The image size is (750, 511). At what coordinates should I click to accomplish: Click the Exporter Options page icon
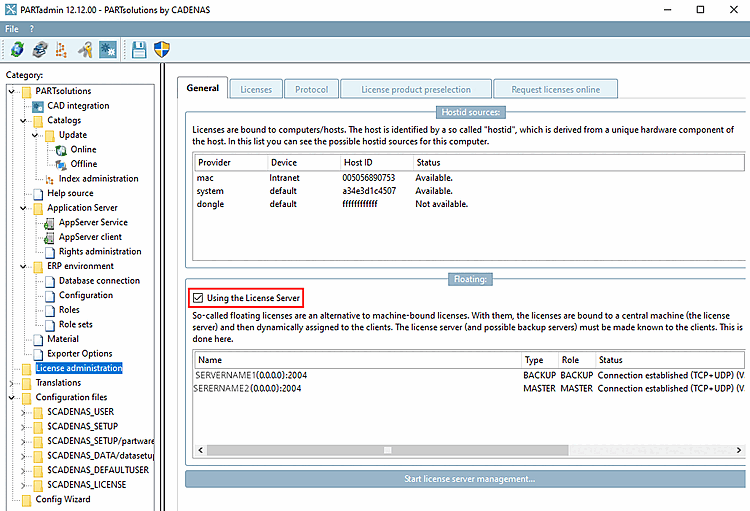tap(39, 354)
